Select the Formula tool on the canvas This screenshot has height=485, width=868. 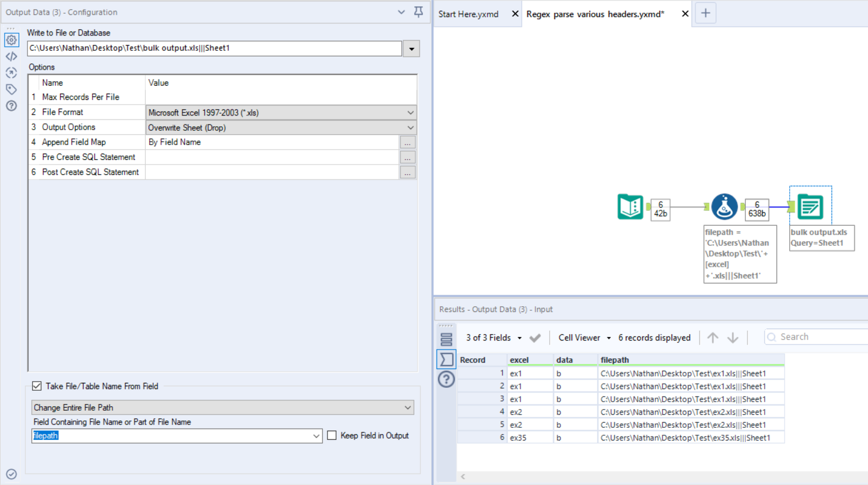pos(724,207)
